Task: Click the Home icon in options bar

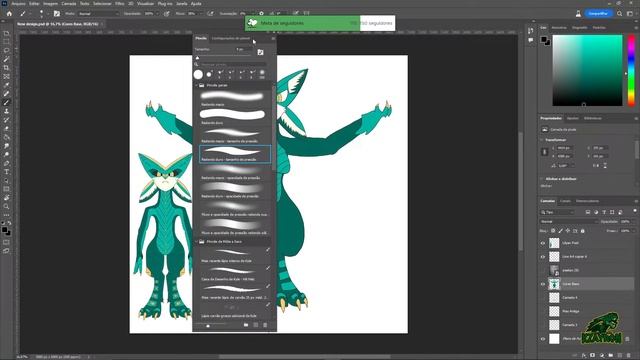Action: (x=9, y=13)
